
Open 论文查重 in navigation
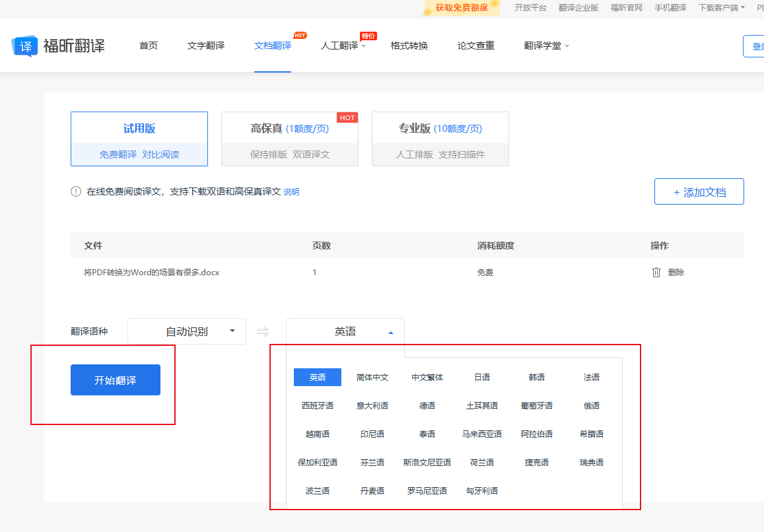tap(476, 46)
